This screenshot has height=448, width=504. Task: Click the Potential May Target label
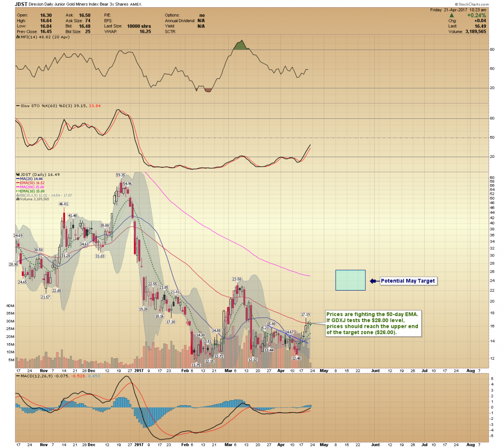tap(408, 281)
